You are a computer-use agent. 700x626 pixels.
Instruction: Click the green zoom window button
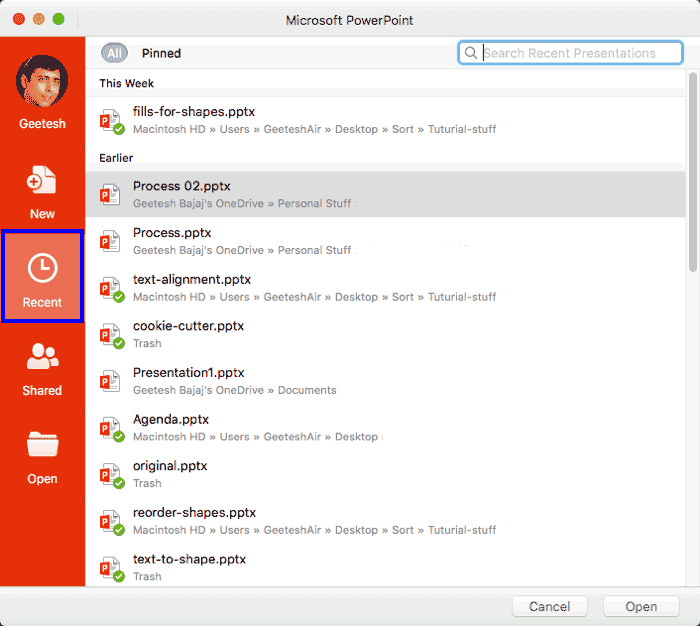(58, 19)
